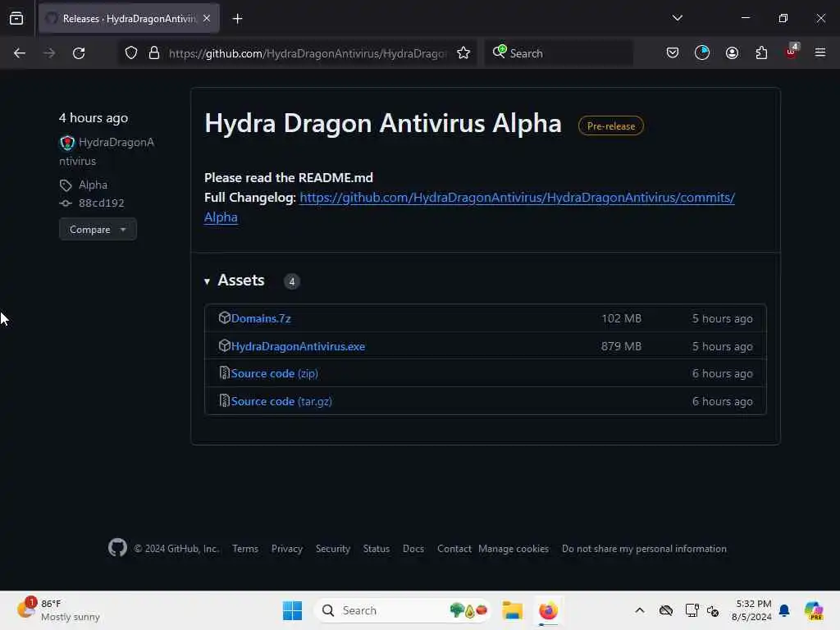Open the Terms footer link
840x630 pixels.
pyautogui.click(x=245, y=549)
